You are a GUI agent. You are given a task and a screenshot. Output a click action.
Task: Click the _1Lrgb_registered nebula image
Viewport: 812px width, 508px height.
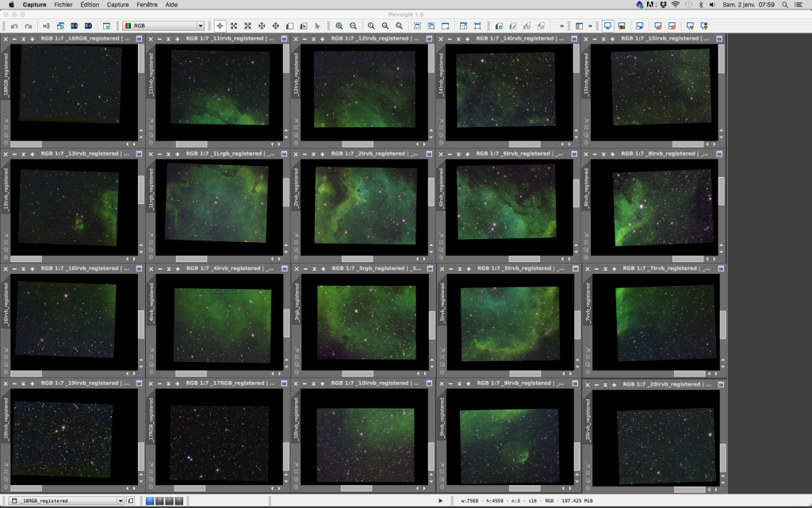tap(216, 203)
